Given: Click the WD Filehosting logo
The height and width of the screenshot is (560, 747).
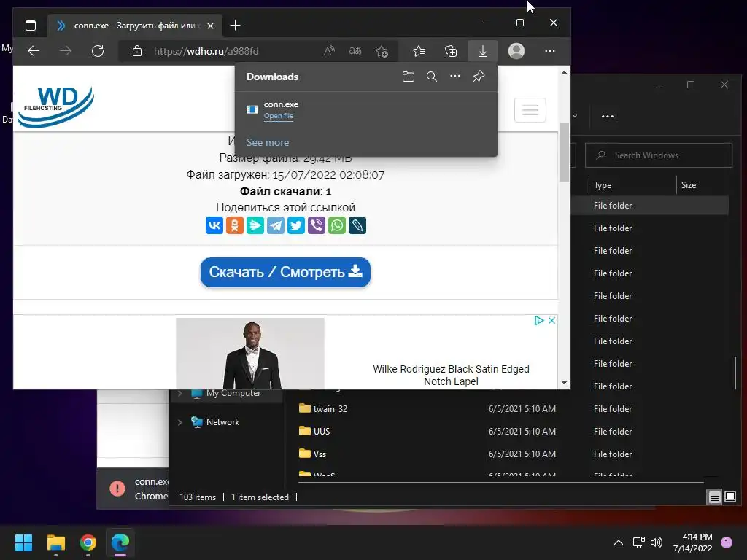Looking at the screenshot, I should pos(55,107).
